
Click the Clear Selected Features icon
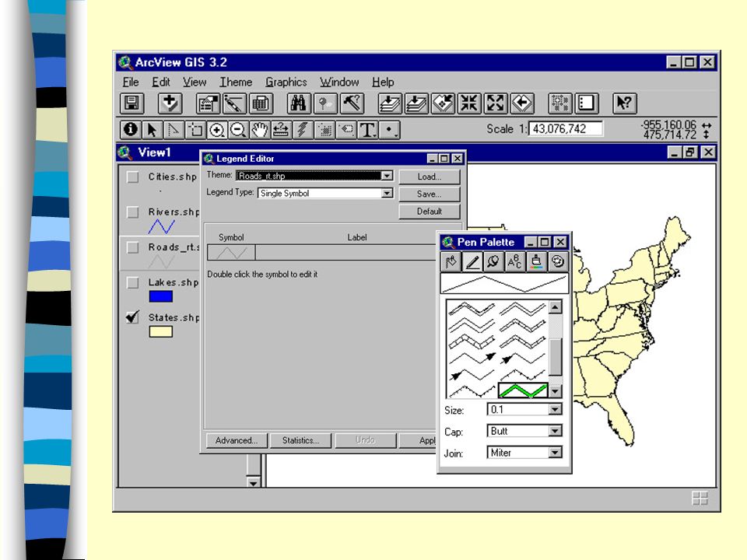[587, 103]
